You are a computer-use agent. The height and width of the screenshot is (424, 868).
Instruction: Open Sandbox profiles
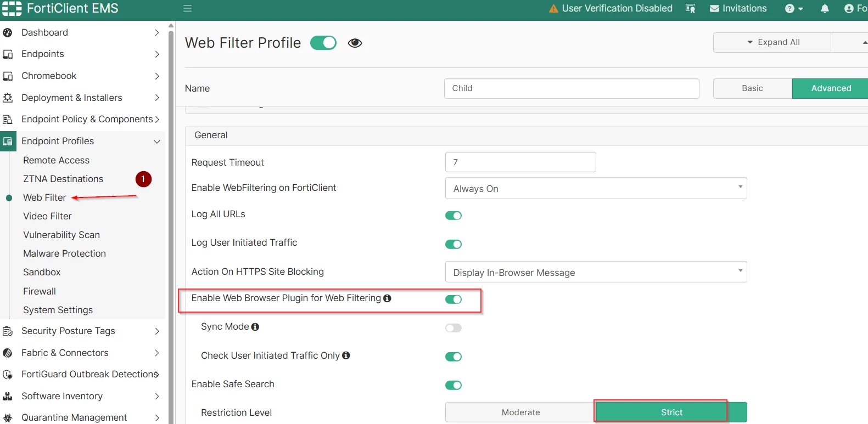pyautogui.click(x=42, y=272)
